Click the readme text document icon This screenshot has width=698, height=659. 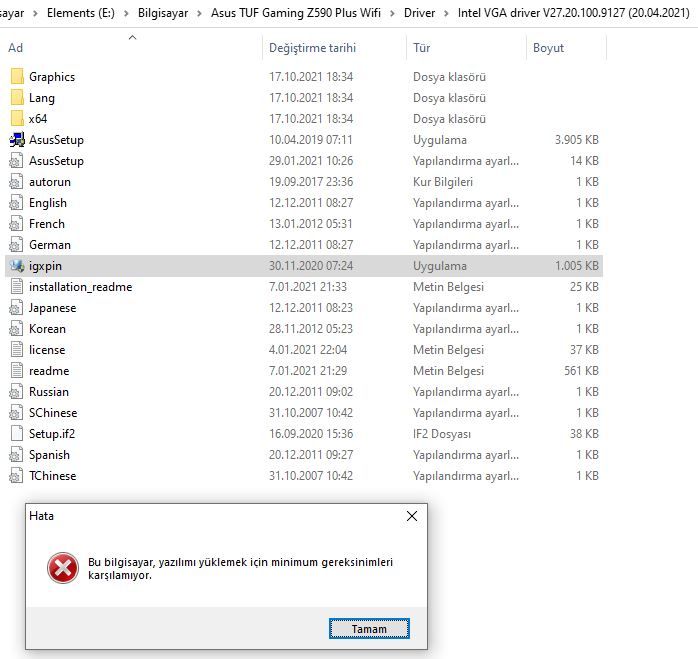(x=16, y=370)
